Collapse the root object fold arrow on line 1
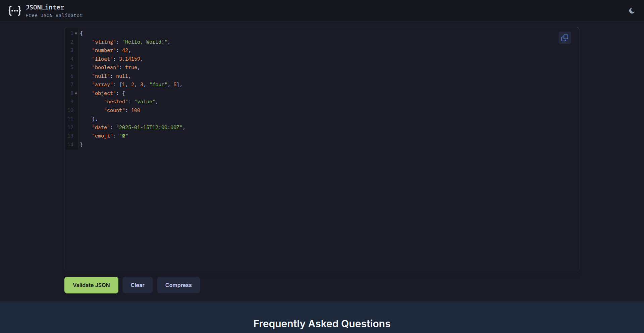 pos(76,33)
